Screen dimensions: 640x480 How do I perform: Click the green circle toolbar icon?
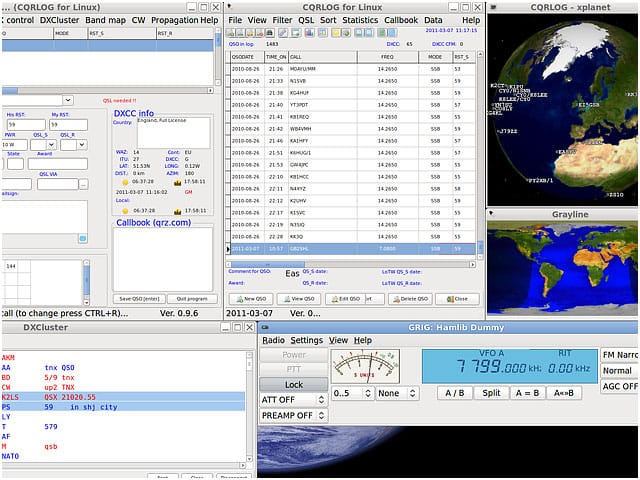345,33
